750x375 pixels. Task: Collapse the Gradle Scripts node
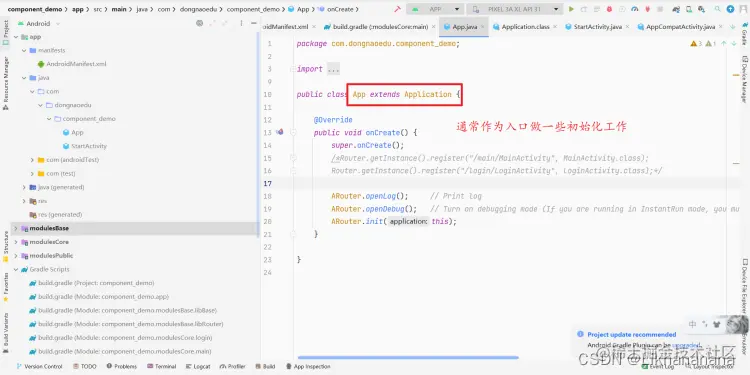16,269
